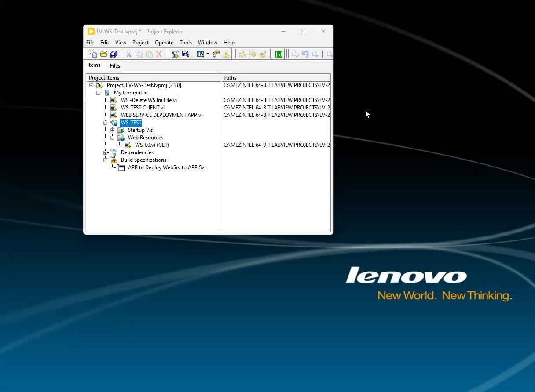Image resolution: width=535 pixels, height=392 pixels.
Task: Click the Open Project folder icon
Action: pyautogui.click(x=104, y=54)
